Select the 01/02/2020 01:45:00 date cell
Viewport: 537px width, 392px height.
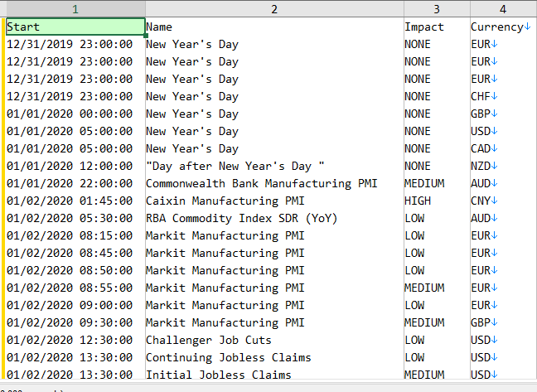click(75, 201)
